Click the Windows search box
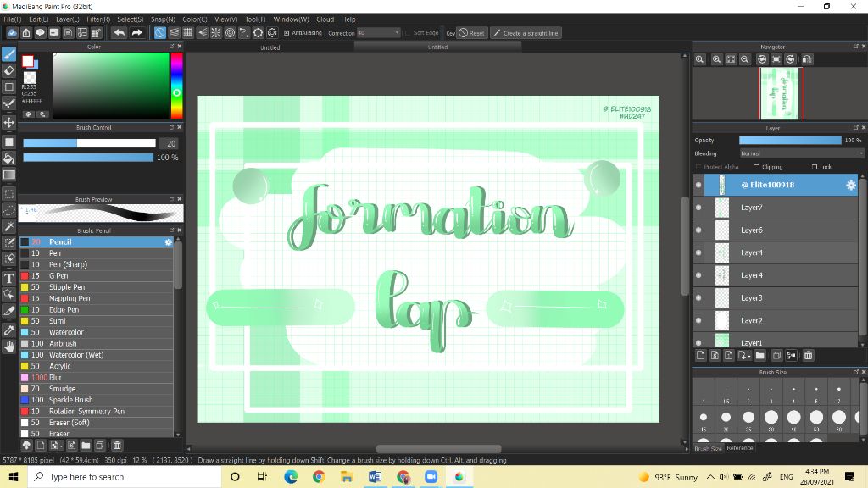Image resolution: width=868 pixels, height=488 pixels. [x=125, y=477]
